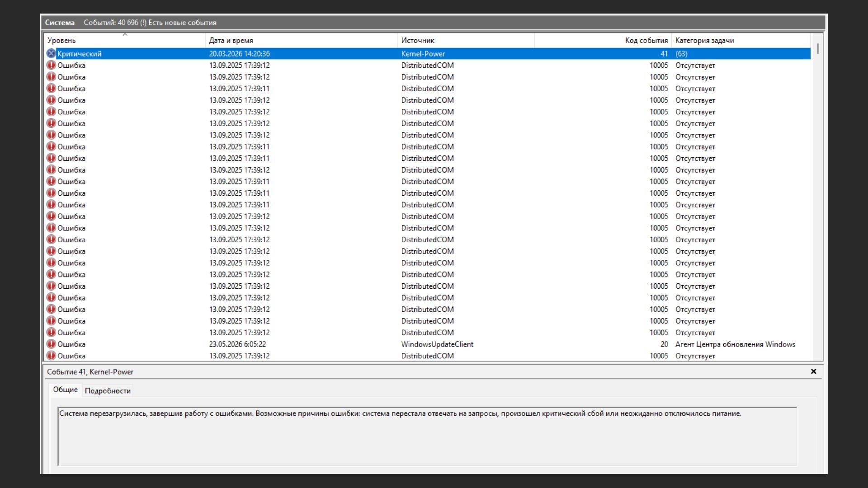Click the Код события column header
This screenshot has width=868, height=488.
[x=603, y=40]
